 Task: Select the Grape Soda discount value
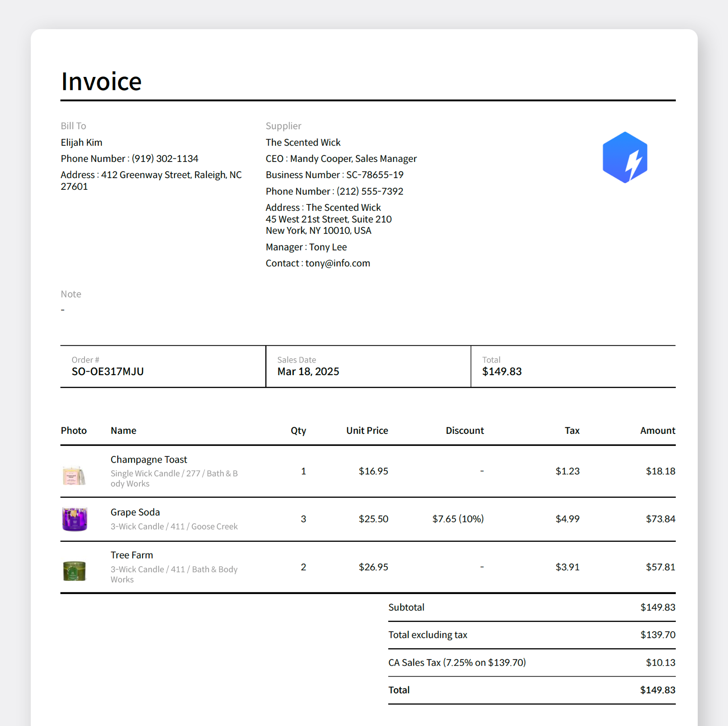tap(458, 518)
